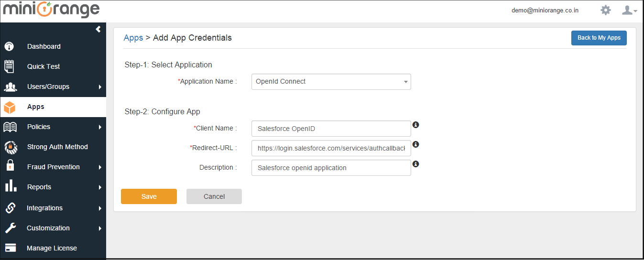Click the Step-2: Configure App heading
The height and width of the screenshot is (260, 644).
pos(162,111)
